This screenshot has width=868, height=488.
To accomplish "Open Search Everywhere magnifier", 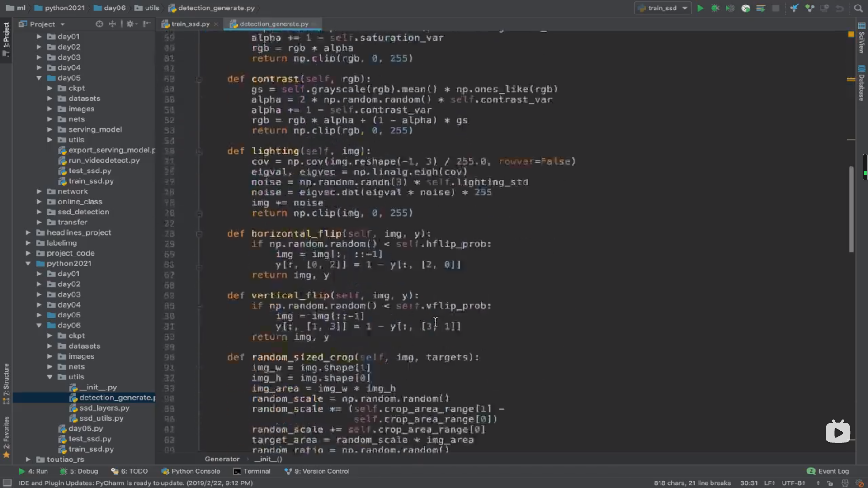I will click(858, 8).
